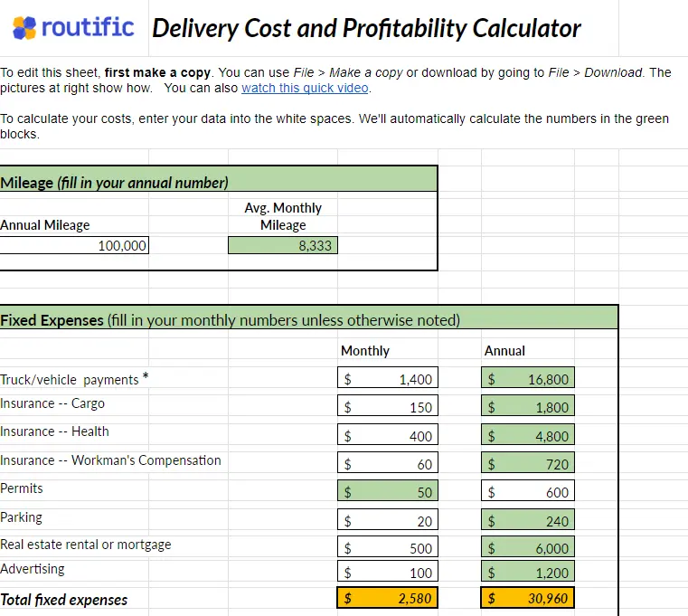Click the Insurance Health monthly amount cell
The height and width of the screenshot is (616, 688).
pyautogui.click(x=387, y=436)
